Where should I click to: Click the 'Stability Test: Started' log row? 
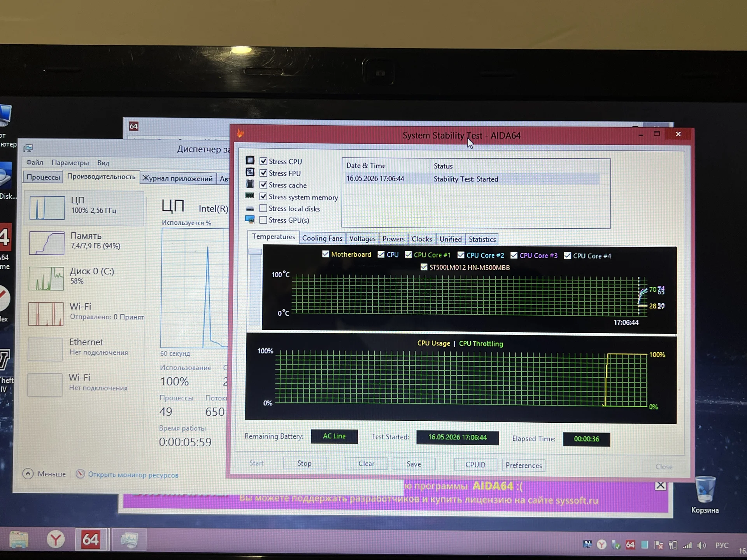(472, 179)
